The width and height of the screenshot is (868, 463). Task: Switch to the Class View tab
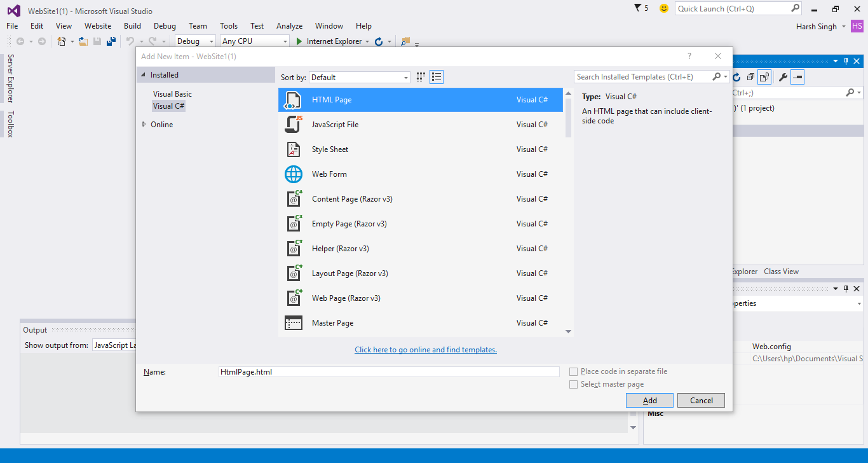coord(781,272)
